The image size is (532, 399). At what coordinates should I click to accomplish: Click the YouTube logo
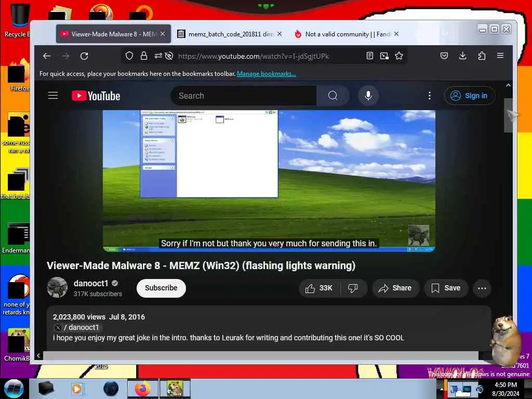click(96, 96)
